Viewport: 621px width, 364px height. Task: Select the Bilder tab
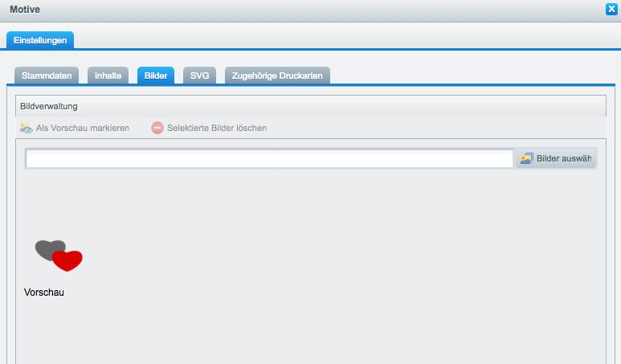156,76
